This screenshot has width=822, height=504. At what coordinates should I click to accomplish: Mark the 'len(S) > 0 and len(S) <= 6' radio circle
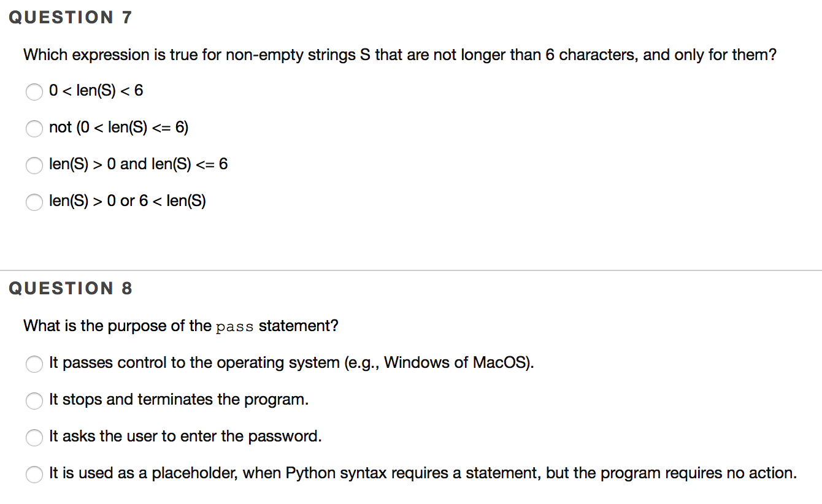[34, 166]
